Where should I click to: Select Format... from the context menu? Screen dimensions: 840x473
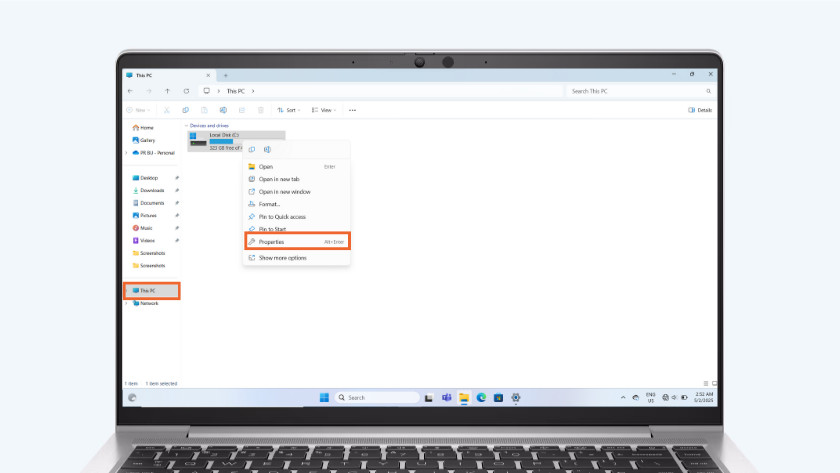click(x=269, y=204)
